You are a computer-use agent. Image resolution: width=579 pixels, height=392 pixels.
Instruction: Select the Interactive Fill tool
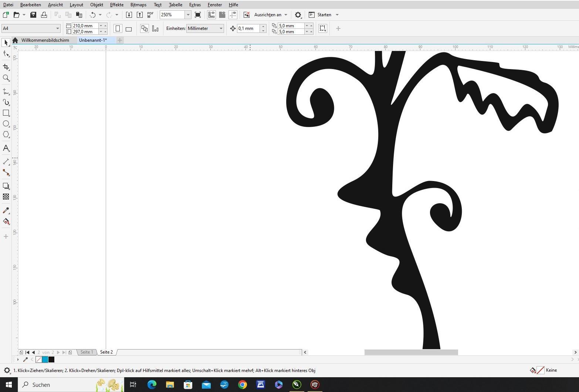coord(6,221)
